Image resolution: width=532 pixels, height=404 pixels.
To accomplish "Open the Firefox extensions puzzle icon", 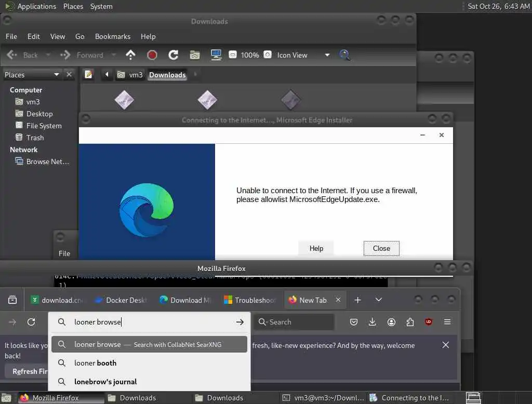I will (410, 322).
